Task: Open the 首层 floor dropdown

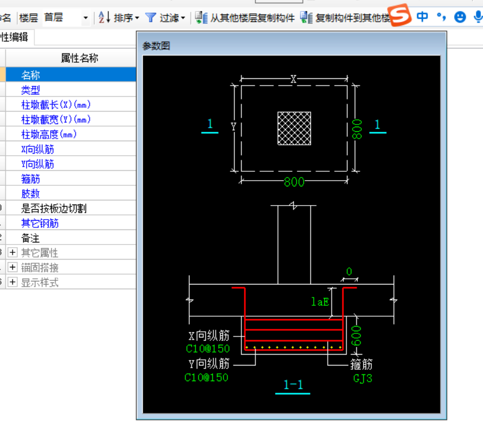Action: (x=85, y=18)
